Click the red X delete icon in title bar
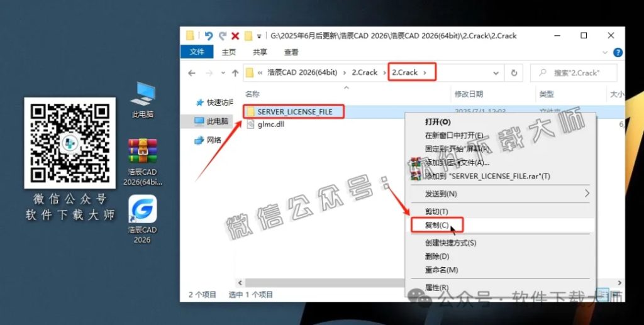 coord(235,36)
